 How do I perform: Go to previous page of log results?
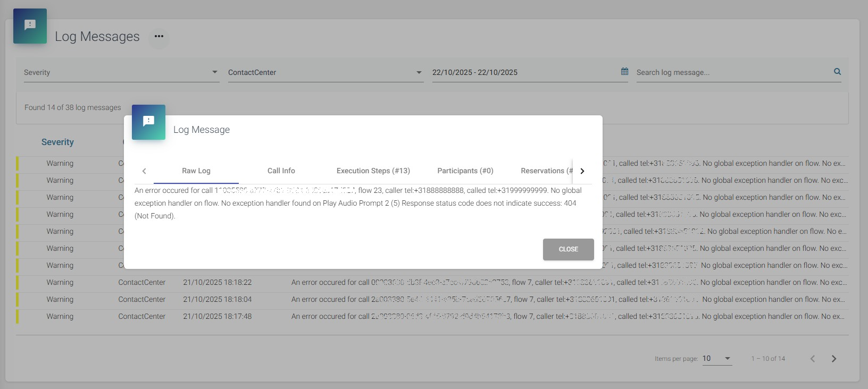(x=812, y=359)
